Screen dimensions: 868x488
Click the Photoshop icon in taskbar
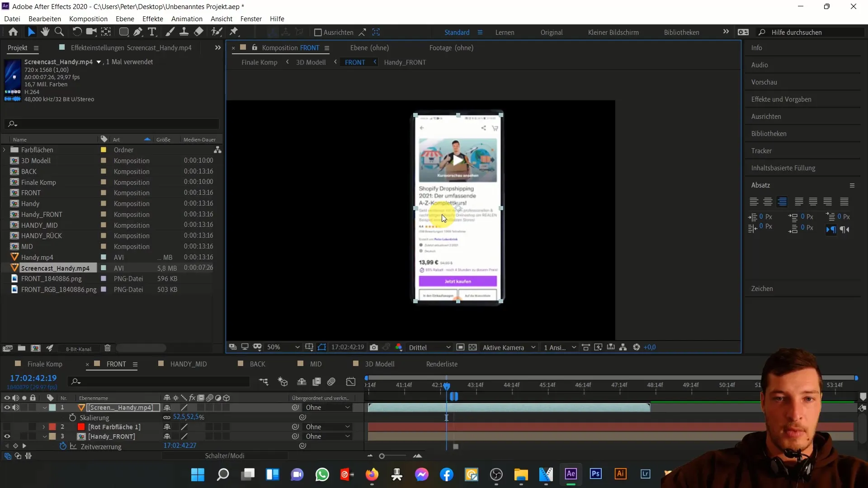point(595,474)
